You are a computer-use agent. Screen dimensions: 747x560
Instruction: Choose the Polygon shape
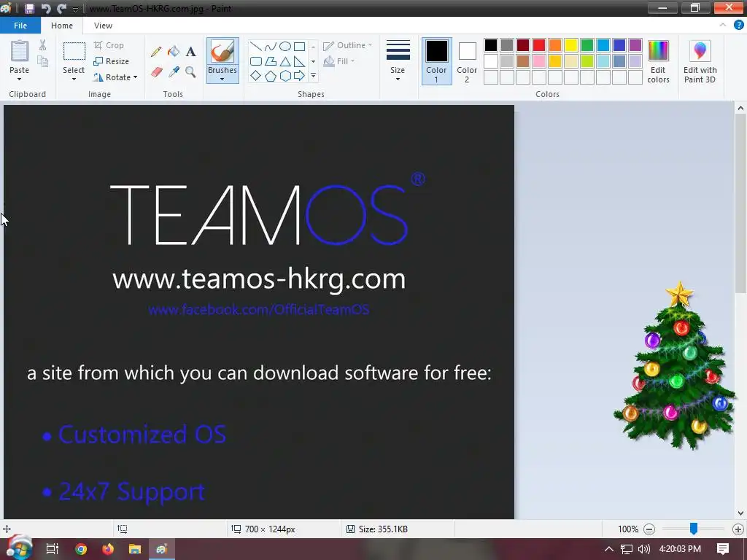coord(271,61)
